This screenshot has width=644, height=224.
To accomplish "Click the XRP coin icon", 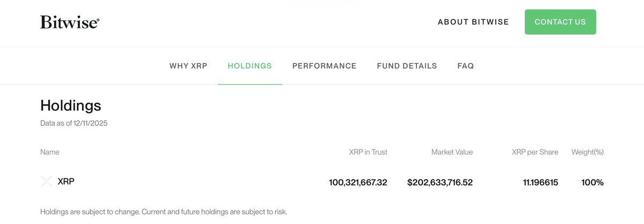I will [x=47, y=182].
